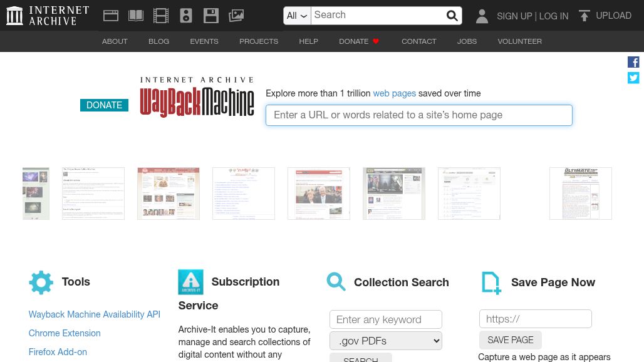Click the Collection Search magnifier icon
The image size is (644, 362).
pyautogui.click(x=336, y=282)
